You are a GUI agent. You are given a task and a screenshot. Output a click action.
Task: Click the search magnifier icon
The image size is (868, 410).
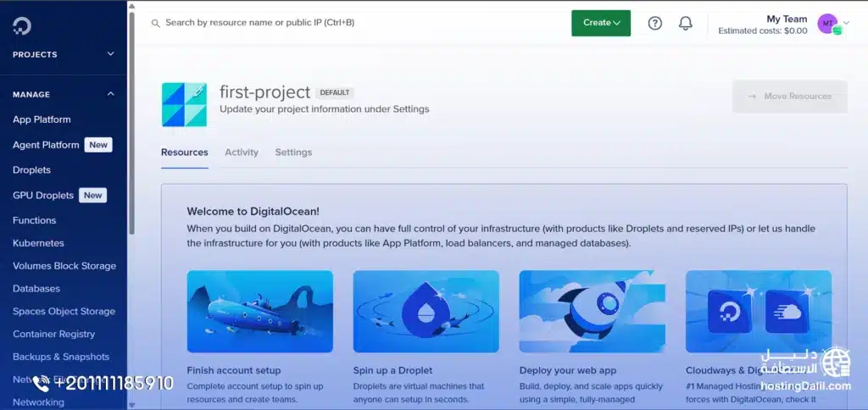(x=155, y=24)
